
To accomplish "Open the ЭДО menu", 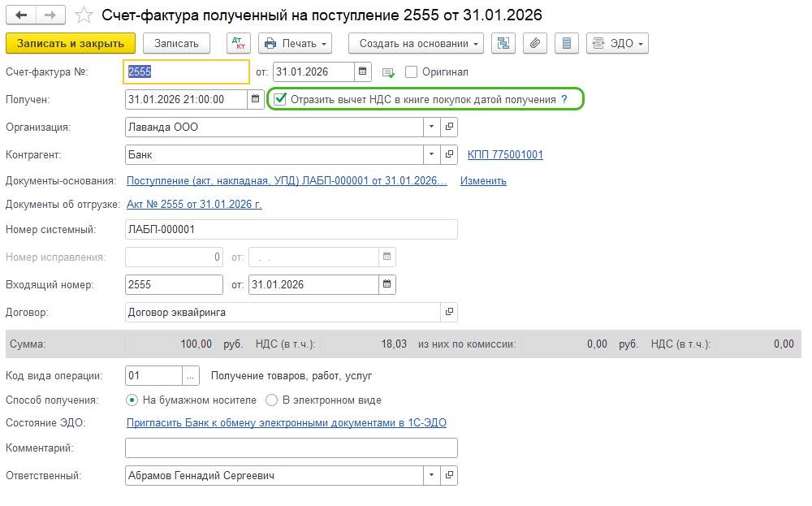I will [617, 43].
